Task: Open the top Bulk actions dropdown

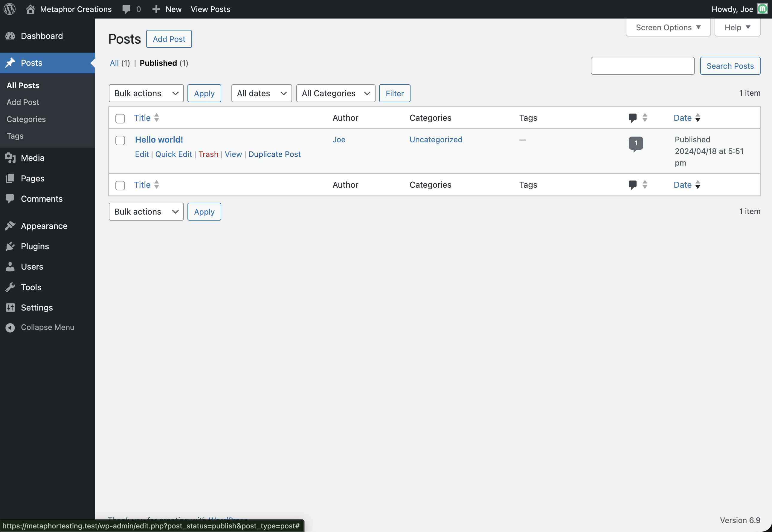Action: (x=146, y=93)
